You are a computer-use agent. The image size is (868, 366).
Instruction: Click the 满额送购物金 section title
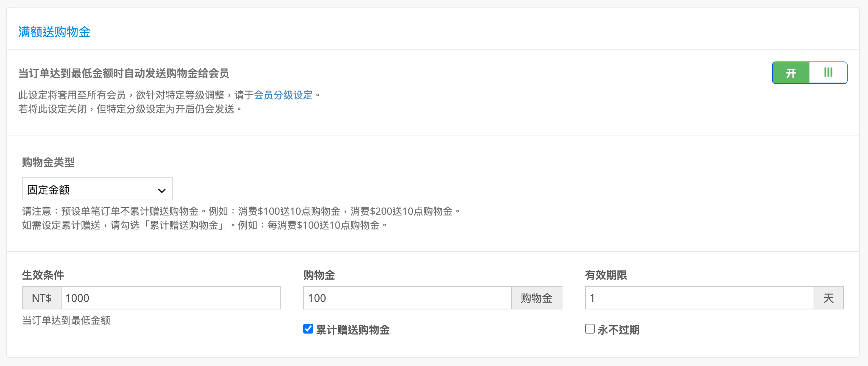pos(54,32)
